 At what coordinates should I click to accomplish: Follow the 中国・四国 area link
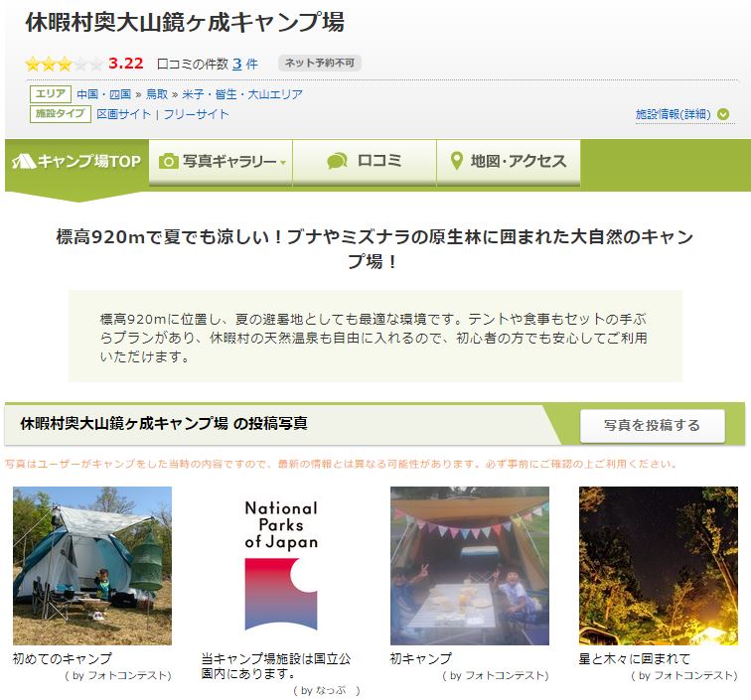tap(104, 94)
